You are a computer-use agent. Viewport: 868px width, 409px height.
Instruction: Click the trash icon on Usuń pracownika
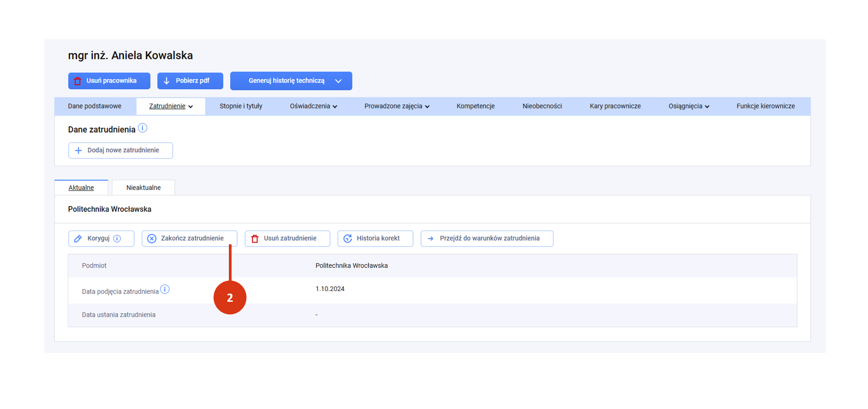coord(77,81)
